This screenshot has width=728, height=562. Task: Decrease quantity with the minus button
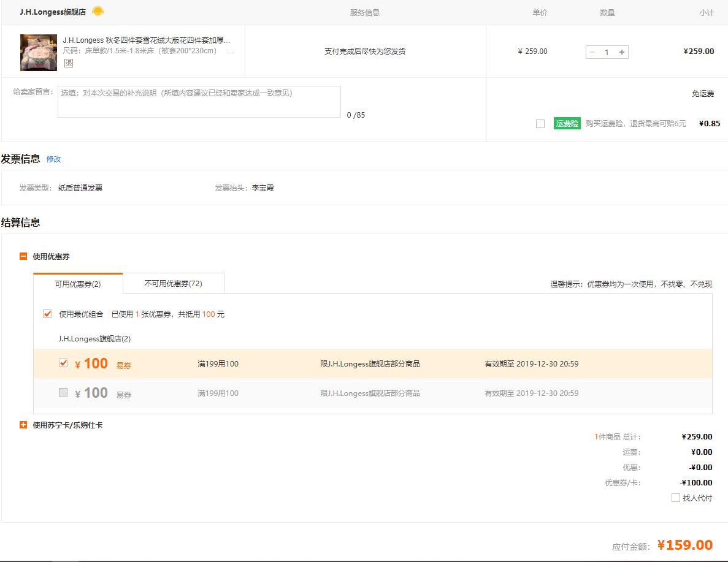[x=592, y=52]
